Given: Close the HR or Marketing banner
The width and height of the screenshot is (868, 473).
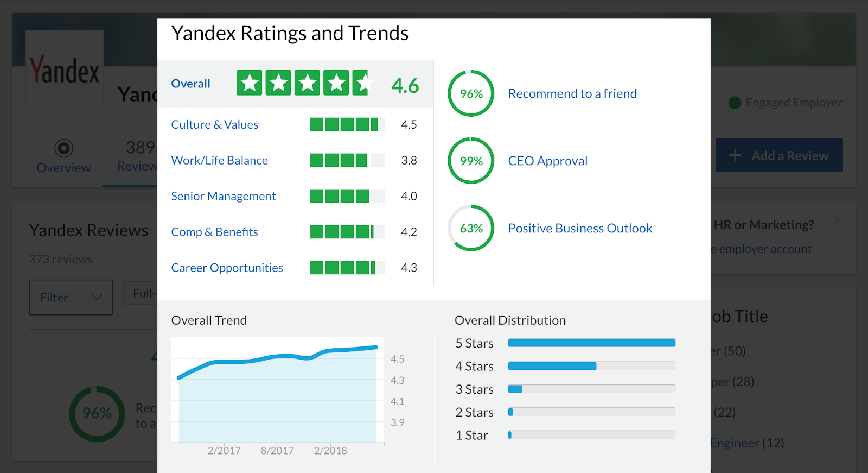Looking at the screenshot, I should click(837, 220).
